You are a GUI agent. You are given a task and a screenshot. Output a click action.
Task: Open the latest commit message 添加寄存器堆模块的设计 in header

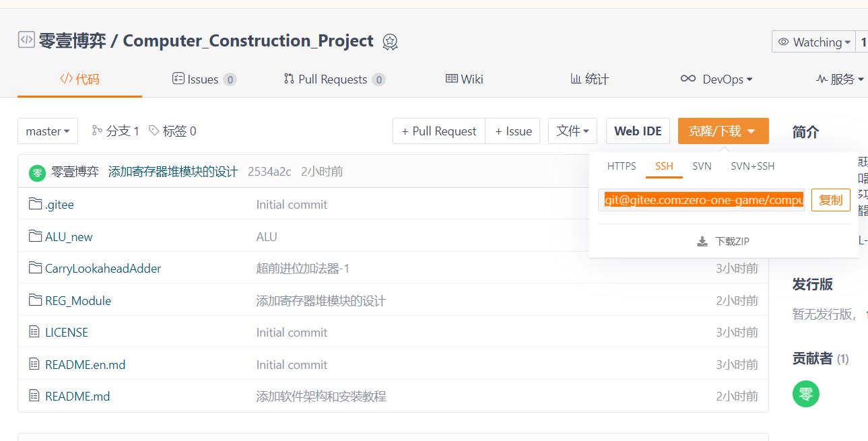173,172
